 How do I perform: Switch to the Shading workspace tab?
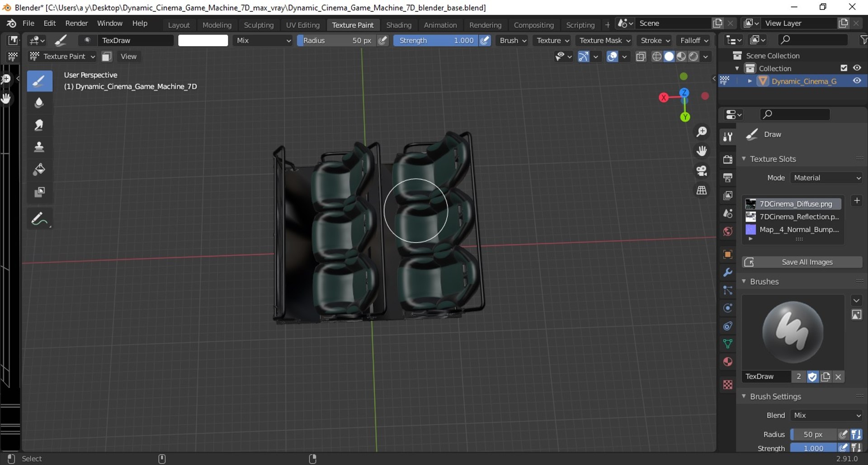coord(399,25)
